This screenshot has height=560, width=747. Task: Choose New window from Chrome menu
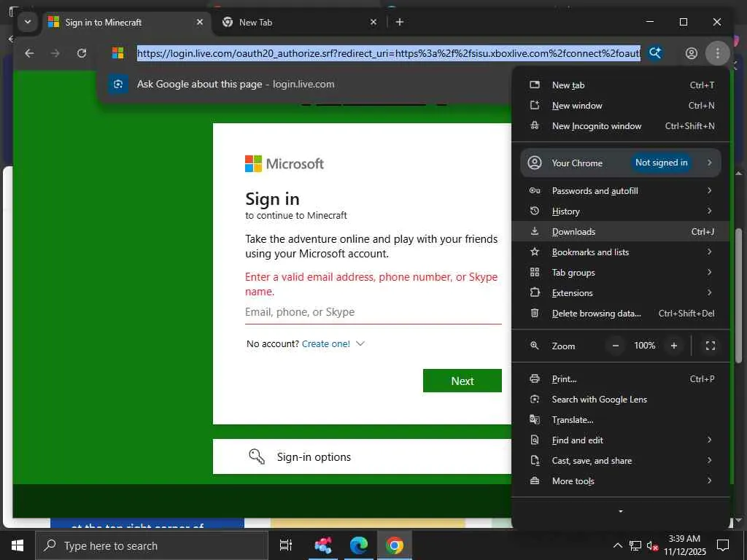(x=621, y=106)
